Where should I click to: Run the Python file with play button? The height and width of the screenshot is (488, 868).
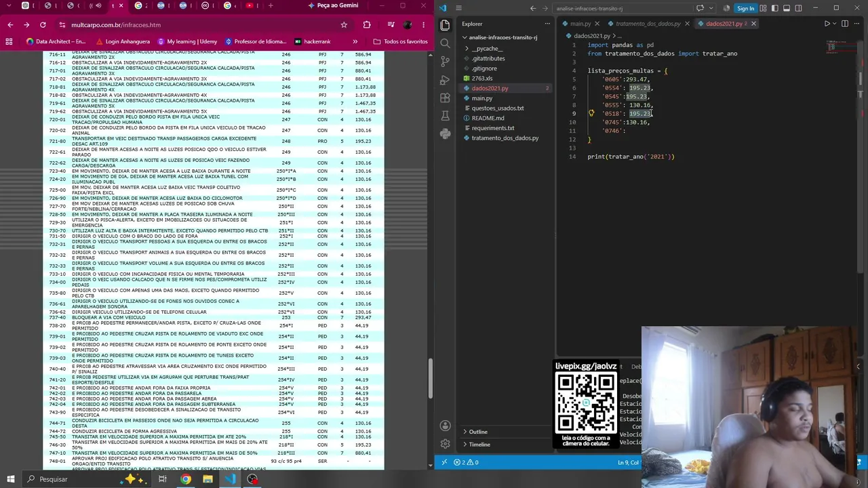tap(827, 24)
